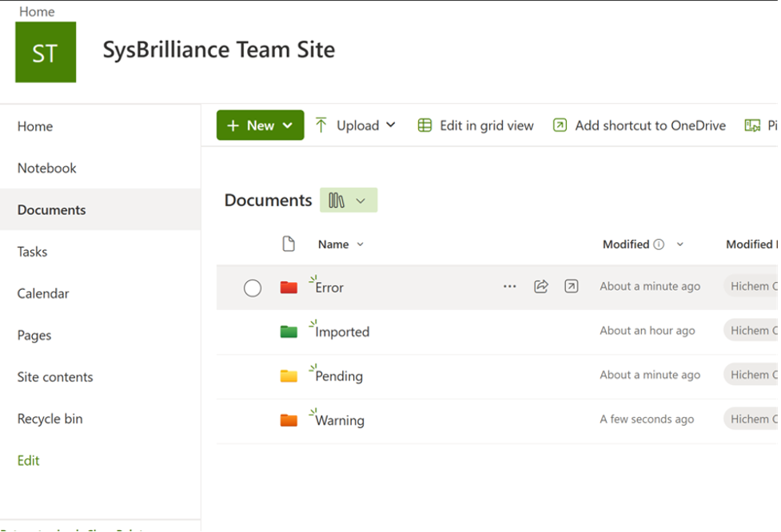Screen dimensions: 781x532
Task: Click the Edit link in sidebar
Action: (28, 460)
